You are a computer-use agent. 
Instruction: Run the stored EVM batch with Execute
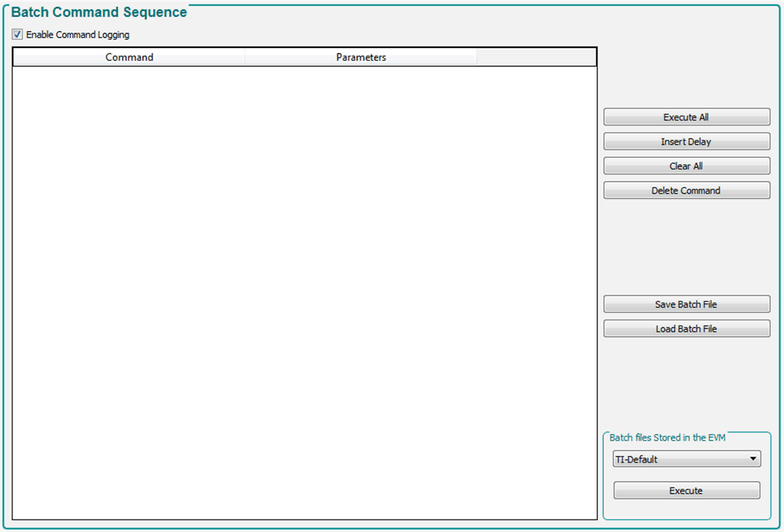click(686, 491)
